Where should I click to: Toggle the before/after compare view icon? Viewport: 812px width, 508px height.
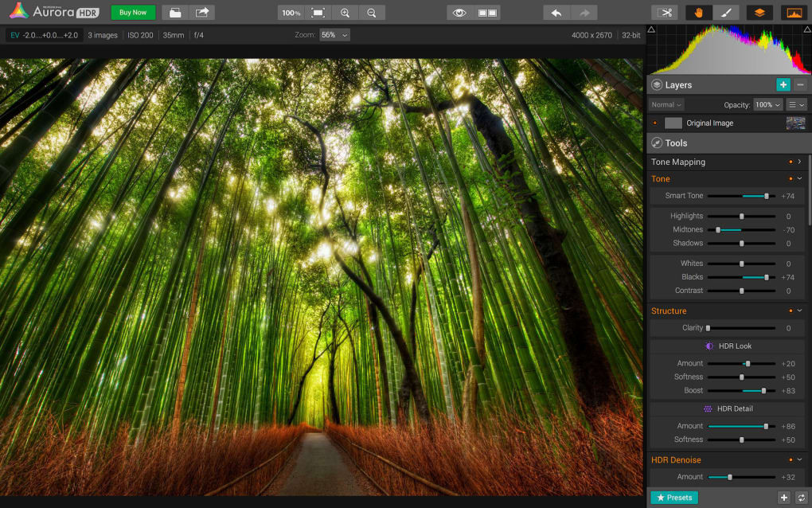486,13
